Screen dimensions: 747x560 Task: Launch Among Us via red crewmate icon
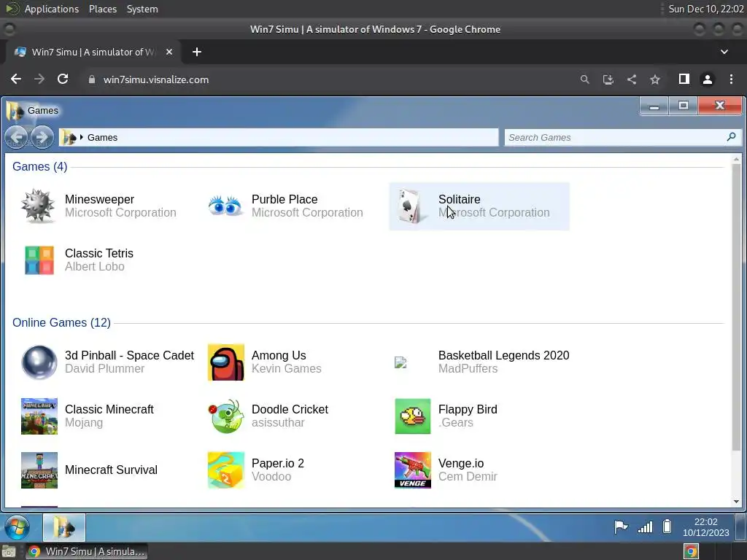pos(226,362)
